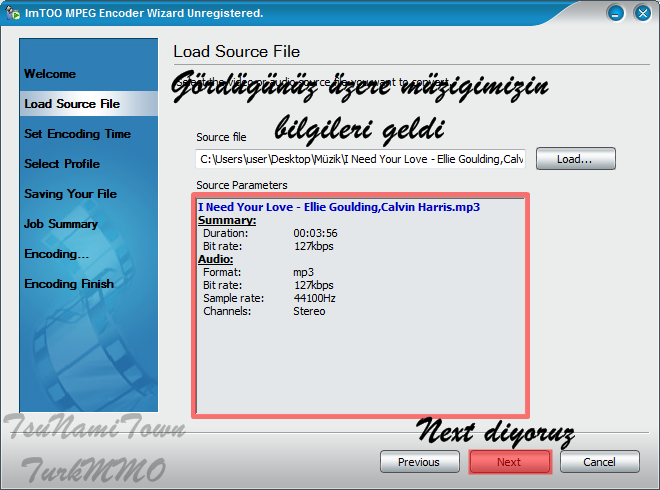Click the Summary heading in parameters
Screen dimensions: 660x490
click(227, 220)
